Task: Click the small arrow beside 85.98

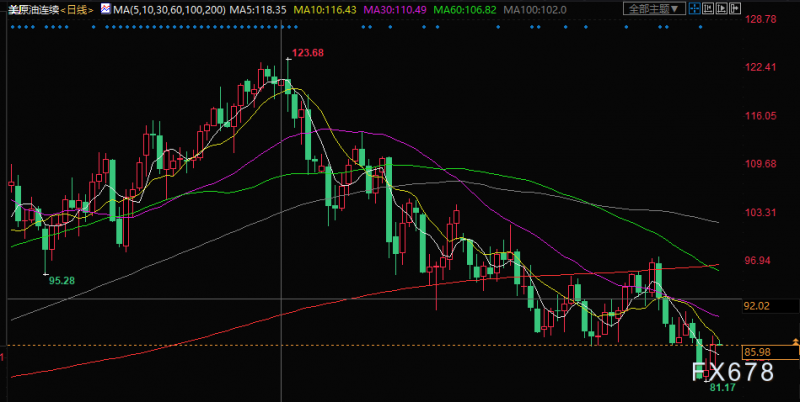Action: [795, 340]
